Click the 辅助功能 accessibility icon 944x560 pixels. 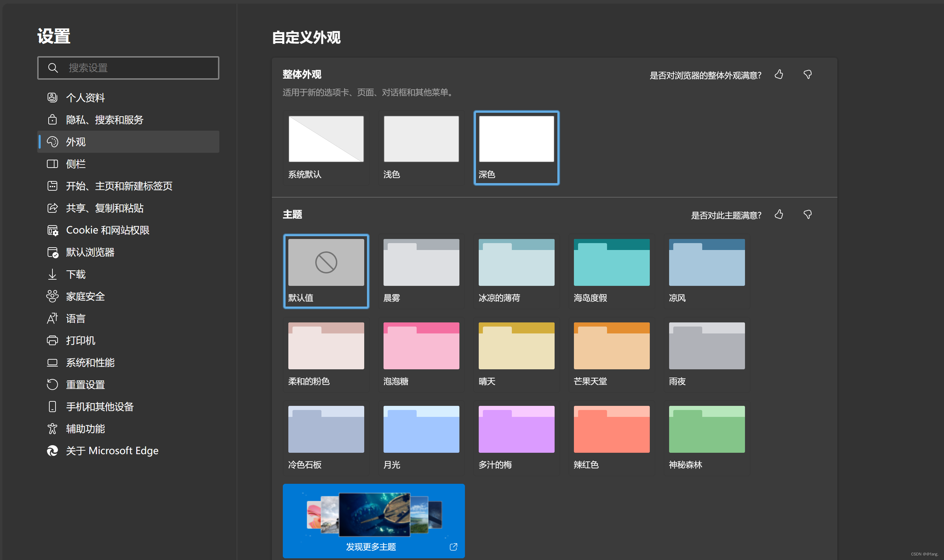pos(52,428)
